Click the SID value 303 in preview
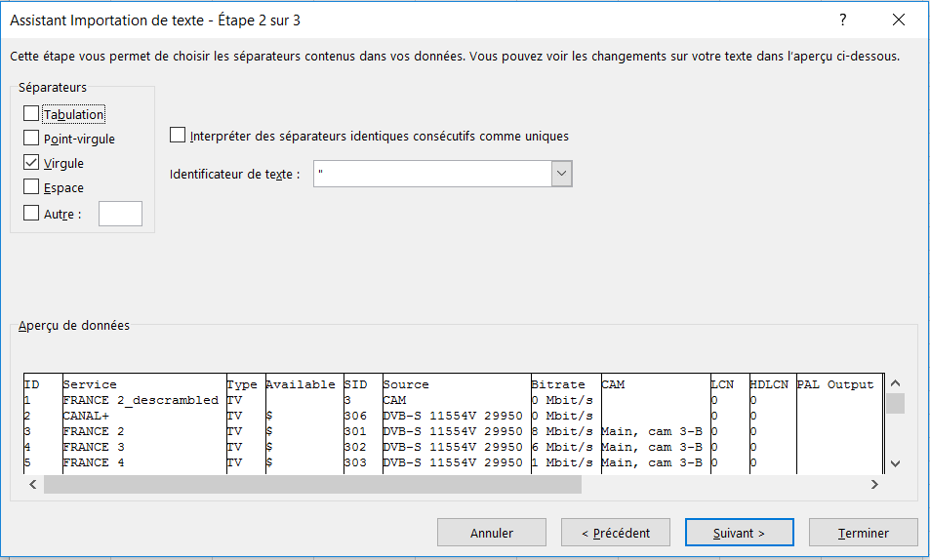Viewport: 930px width, 560px height. pyautogui.click(x=356, y=462)
